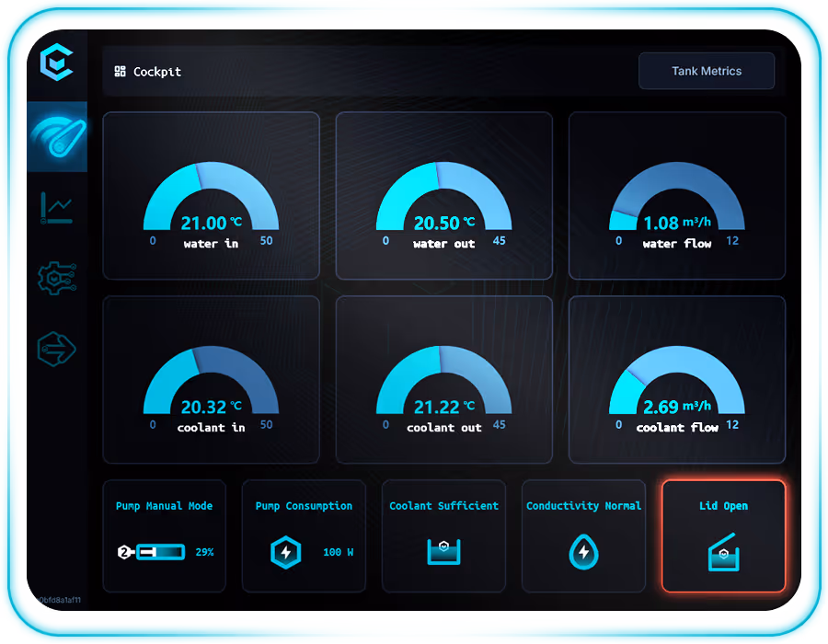Click the tank icon on Coolant Sufficient card
This screenshot has width=828, height=644.
[443, 550]
